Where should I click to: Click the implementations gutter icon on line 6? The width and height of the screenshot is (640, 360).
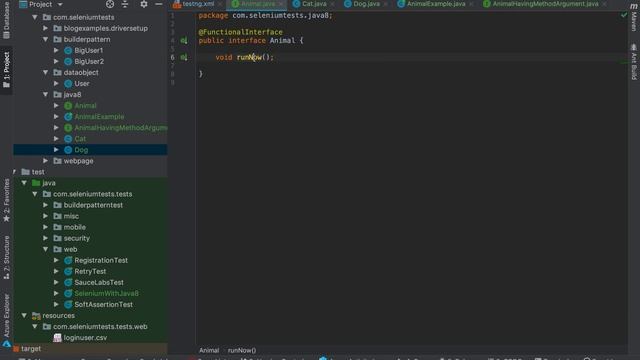184,57
